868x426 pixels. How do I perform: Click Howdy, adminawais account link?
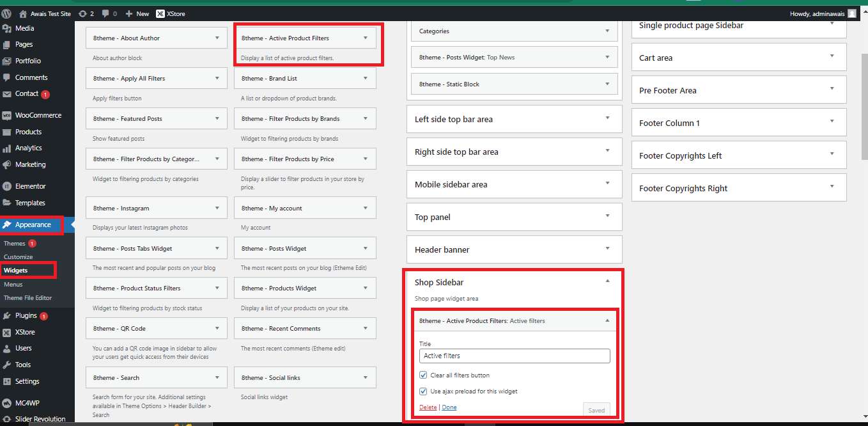818,13
